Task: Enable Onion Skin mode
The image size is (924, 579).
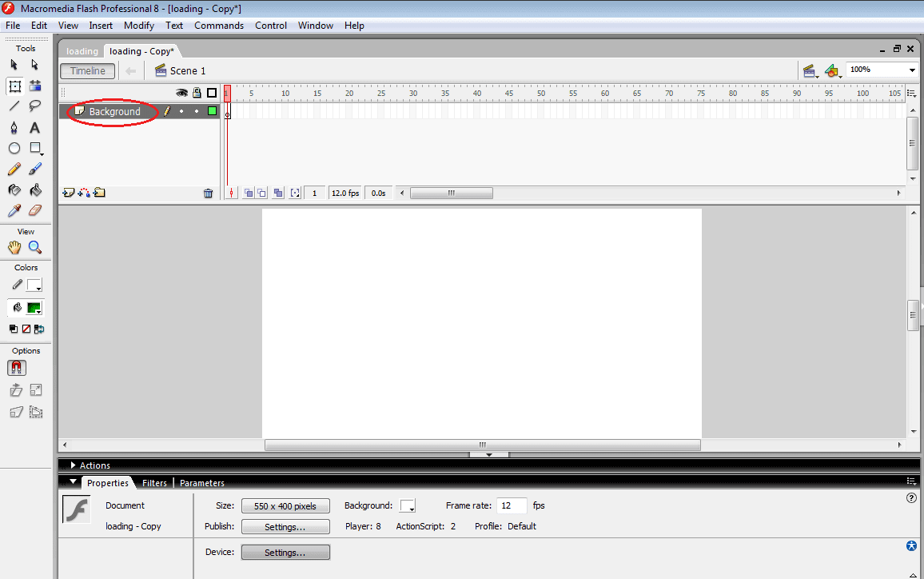Action: [x=248, y=193]
